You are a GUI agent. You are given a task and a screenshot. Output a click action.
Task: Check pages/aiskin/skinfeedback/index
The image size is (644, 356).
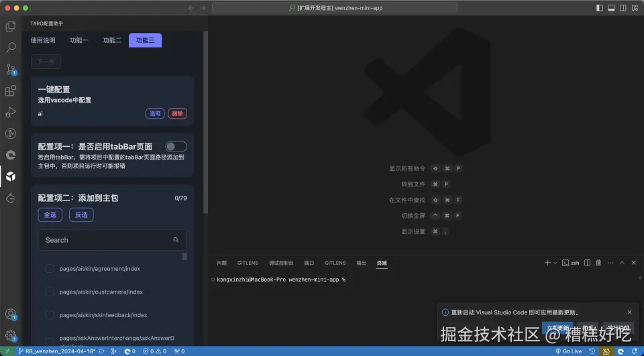49,315
